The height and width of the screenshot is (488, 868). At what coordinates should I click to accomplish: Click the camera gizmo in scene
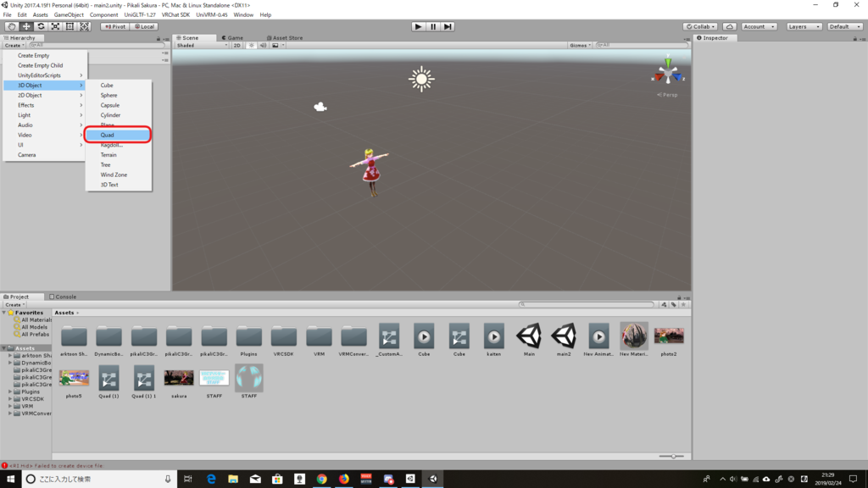click(320, 107)
